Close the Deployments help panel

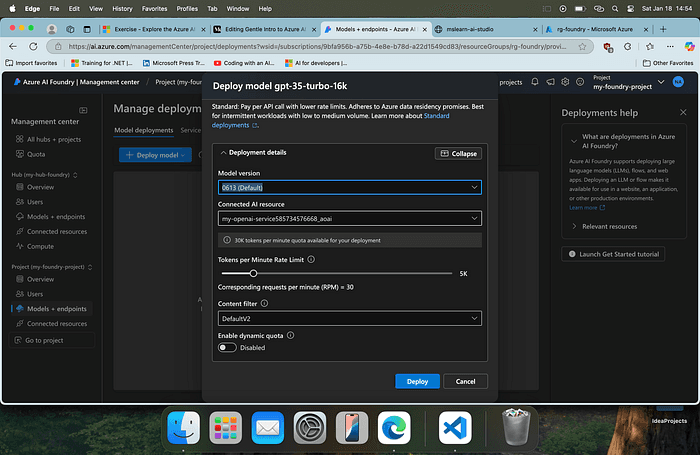683,112
